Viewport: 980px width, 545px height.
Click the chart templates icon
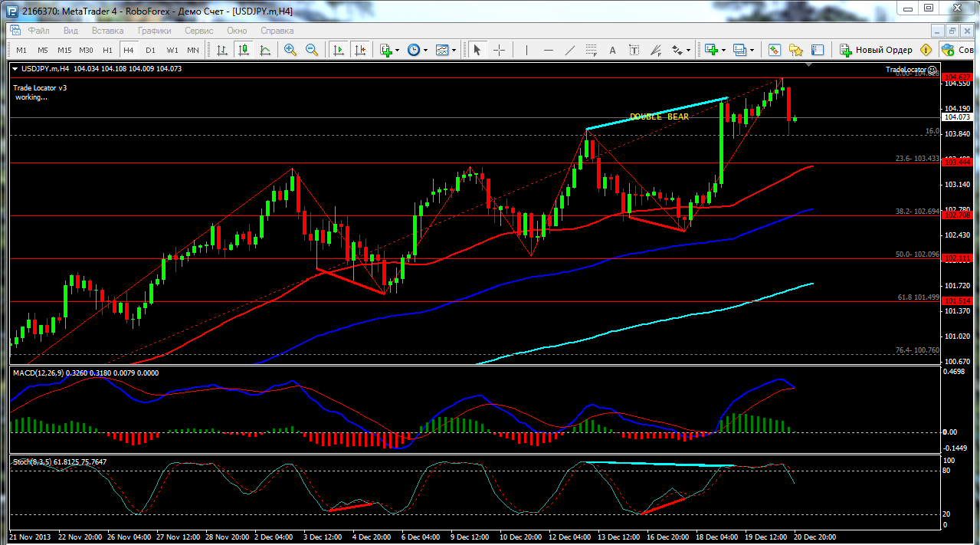tap(442, 50)
